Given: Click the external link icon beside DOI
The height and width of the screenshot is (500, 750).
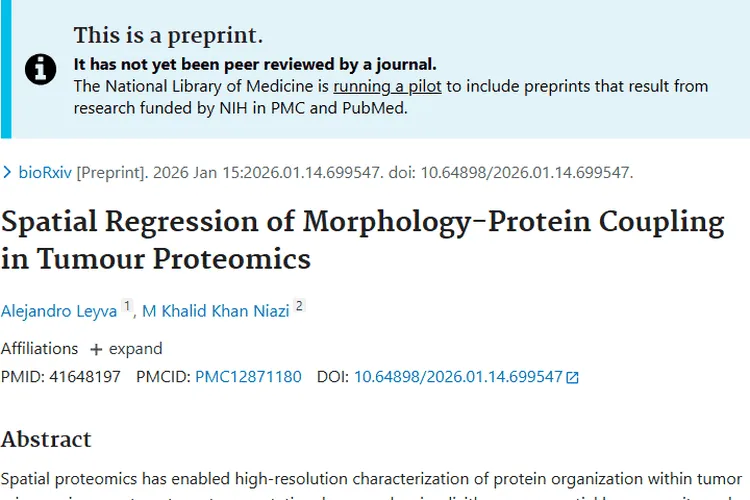Looking at the screenshot, I should 572,378.
